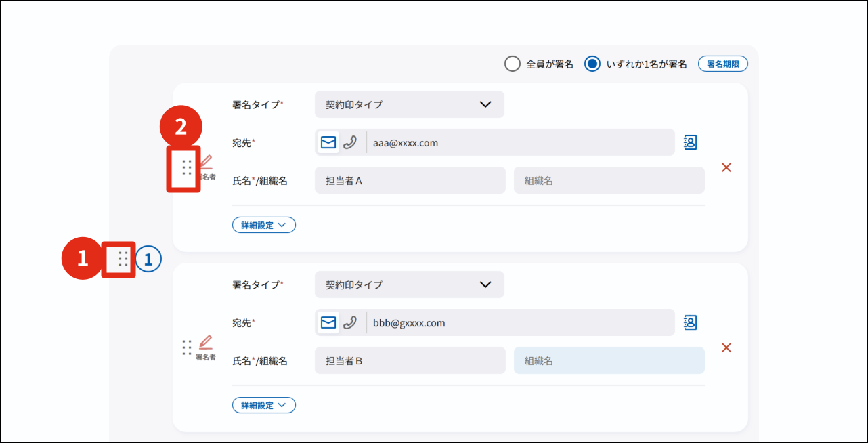Click the drag handle of signer 担当者B
The height and width of the screenshot is (443, 868).
pos(187,347)
